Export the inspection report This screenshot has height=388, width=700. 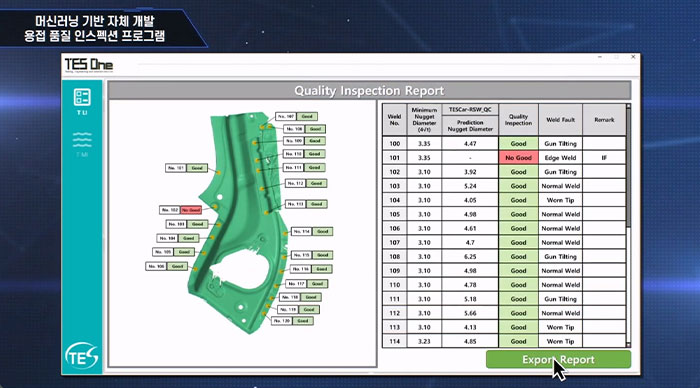(x=558, y=359)
